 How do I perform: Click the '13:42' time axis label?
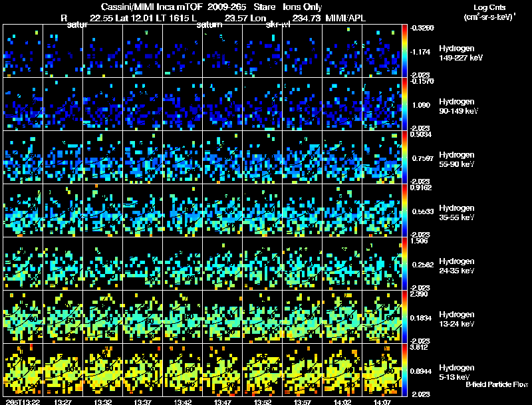pos(182,402)
